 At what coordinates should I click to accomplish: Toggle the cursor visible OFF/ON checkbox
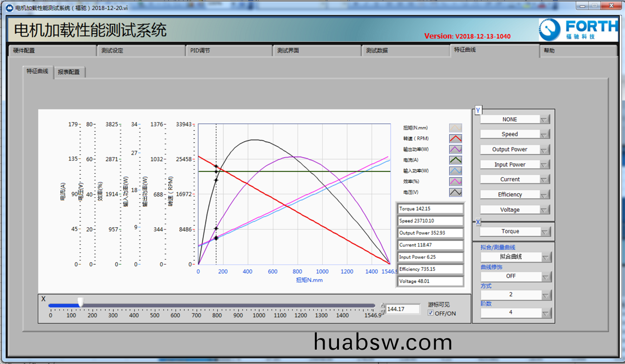[x=431, y=313]
